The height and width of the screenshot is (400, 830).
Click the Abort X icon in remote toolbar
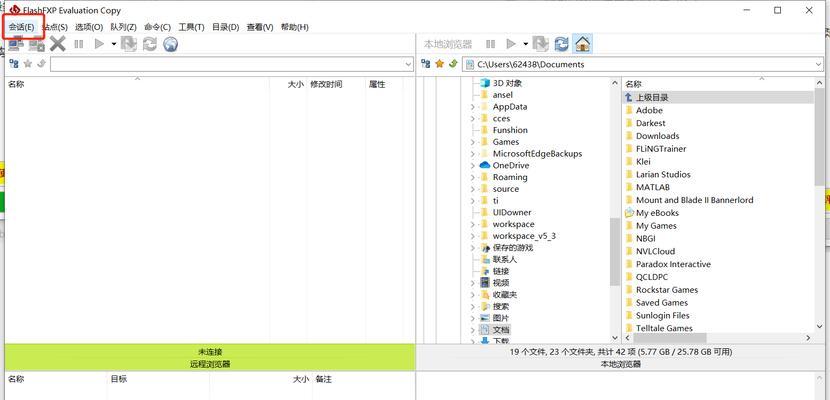click(x=57, y=44)
